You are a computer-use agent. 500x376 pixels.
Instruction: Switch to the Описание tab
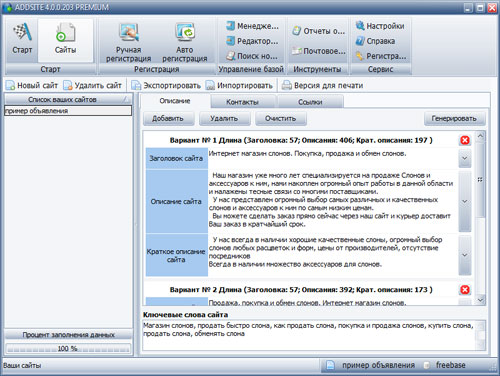pyautogui.click(x=175, y=101)
